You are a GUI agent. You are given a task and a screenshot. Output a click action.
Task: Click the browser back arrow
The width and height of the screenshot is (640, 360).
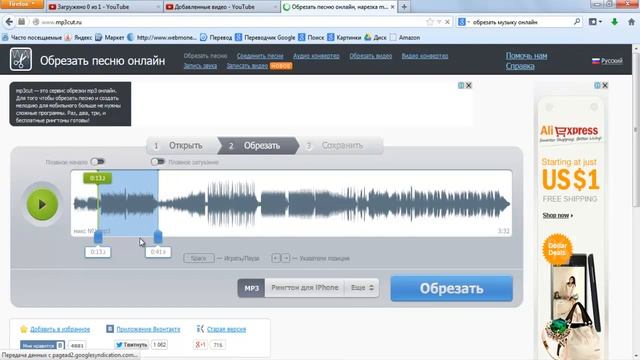click(x=9, y=22)
